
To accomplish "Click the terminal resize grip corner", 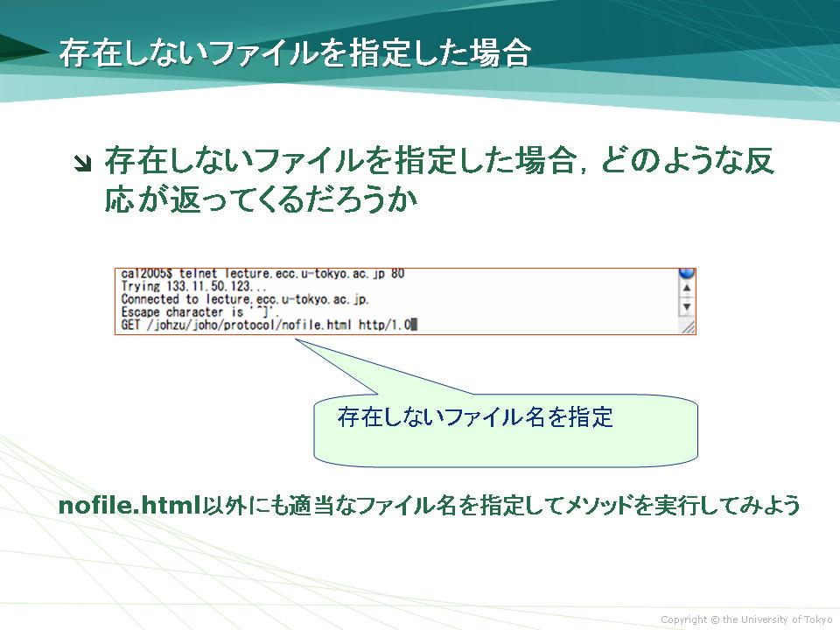I will (x=688, y=326).
